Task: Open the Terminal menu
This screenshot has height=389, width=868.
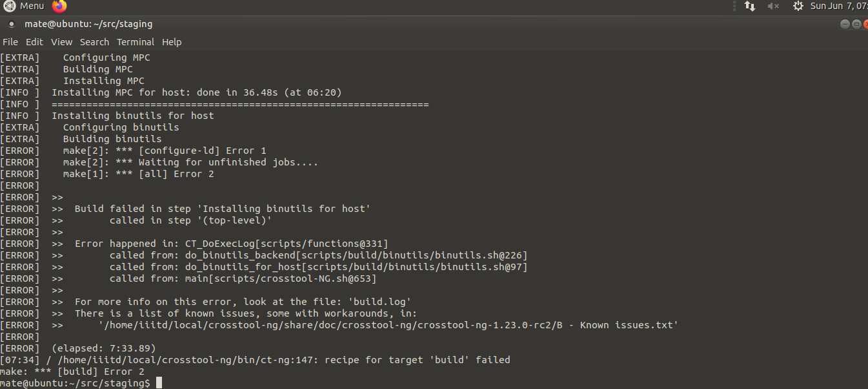Action: tap(136, 41)
